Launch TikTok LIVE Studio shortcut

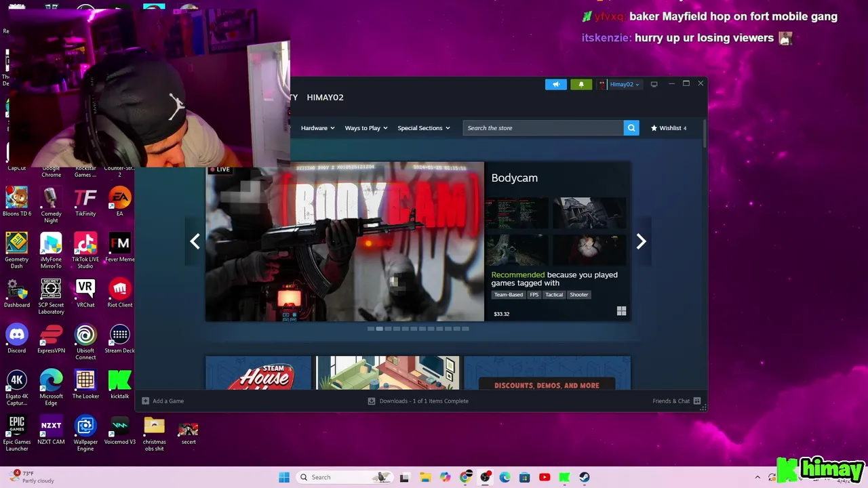(85, 250)
